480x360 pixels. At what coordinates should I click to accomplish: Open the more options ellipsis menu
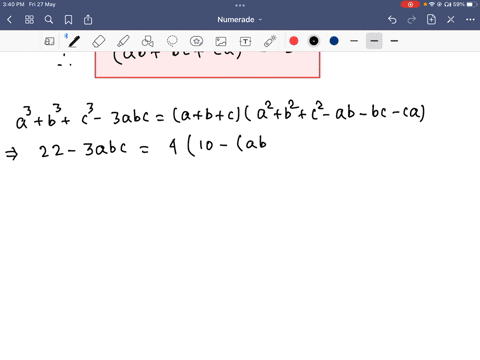[470, 20]
